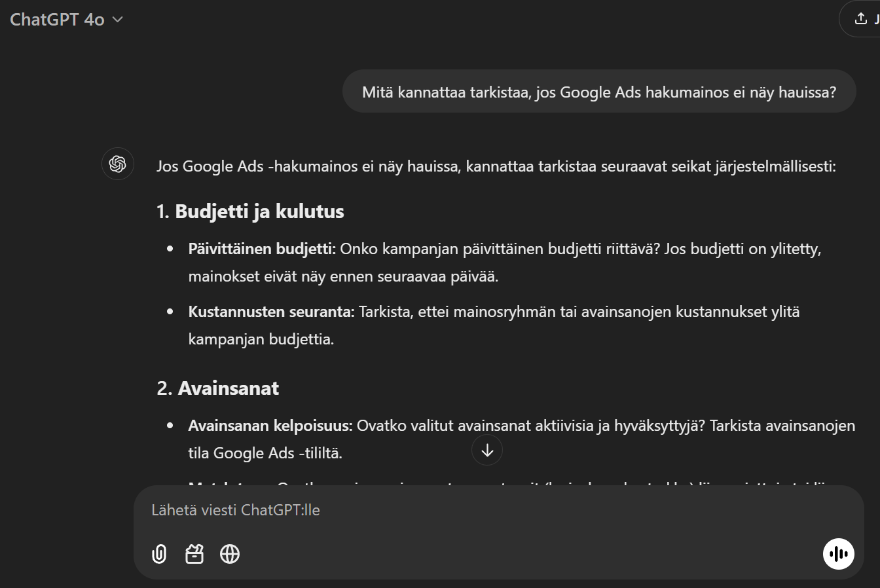Enable web search via globe icon
This screenshot has height=588, width=880.
(x=230, y=554)
